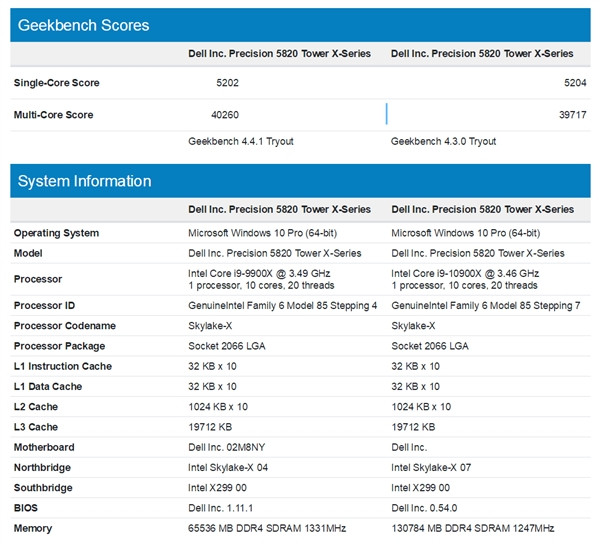Screen dimensions: 600x545
Task: Click the Processor ID ending in Stepping 4
Action: 283,305
